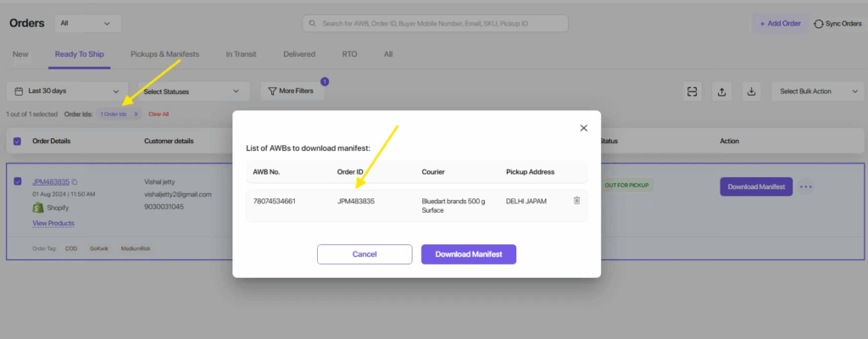Copy order ID JPM483835 with copy icon

pyautogui.click(x=75, y=182)
